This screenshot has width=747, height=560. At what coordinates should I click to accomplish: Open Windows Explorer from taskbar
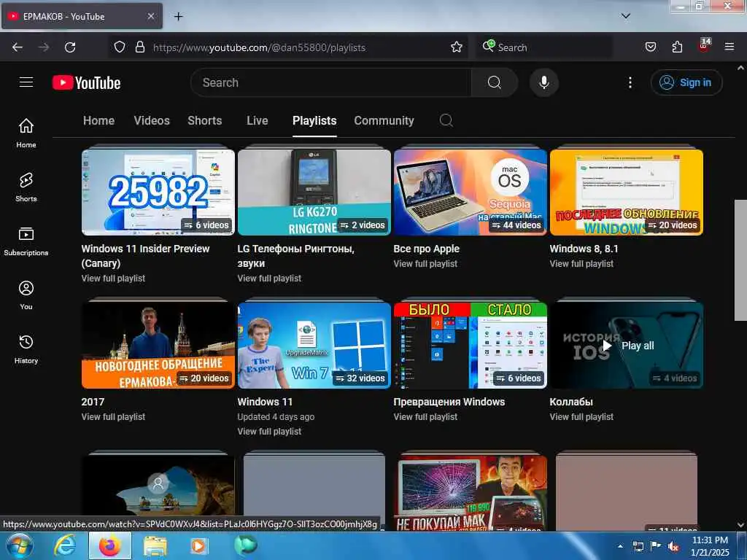(x=155, y=546)
